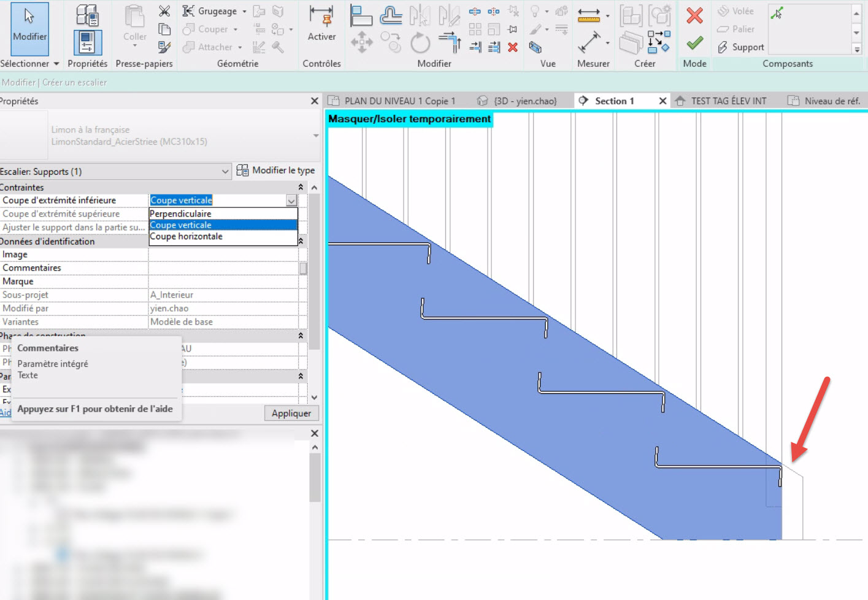This screenshot has height=600, width=868.
Task: Cancel editing with the red X in Mode
Action: (694, 17)
